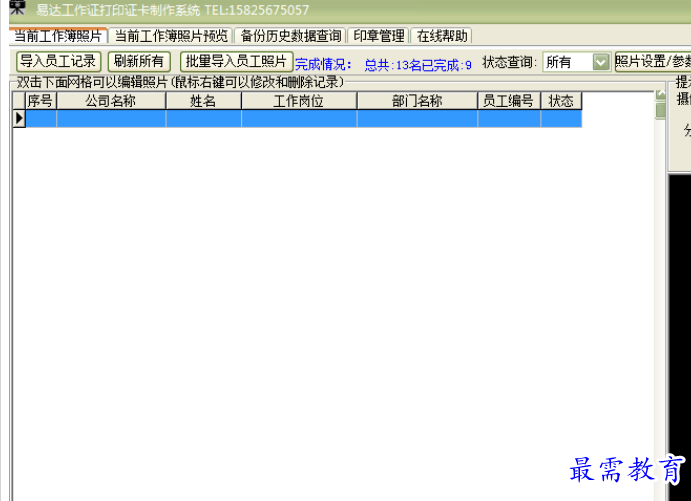Switch to the 印章管理 tab
The image size is (691, 501).
click(x=379, y=36)
